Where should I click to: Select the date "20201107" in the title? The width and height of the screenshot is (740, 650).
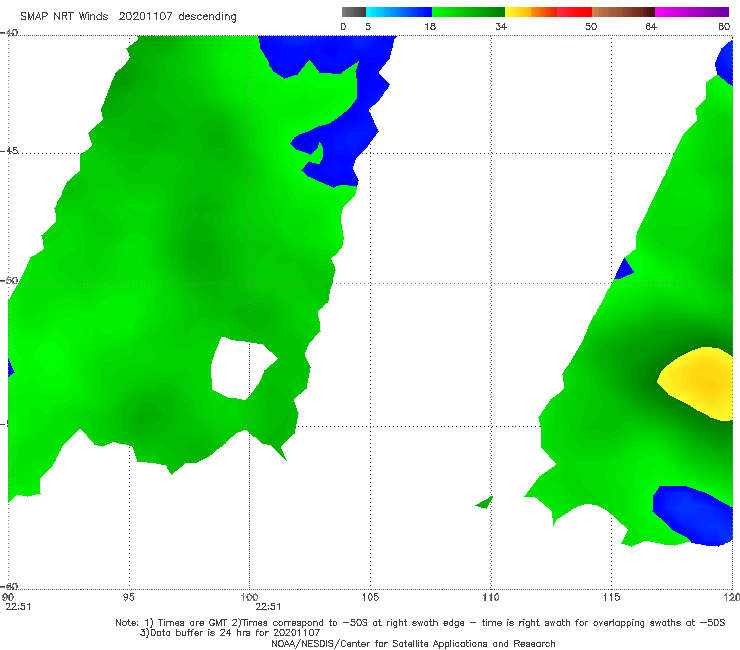(145, 16)
